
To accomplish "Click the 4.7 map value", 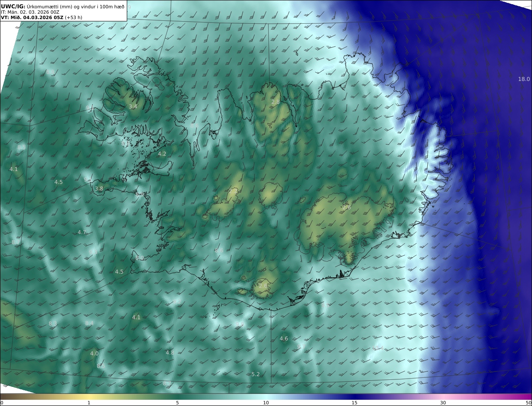I will [82, 232].
